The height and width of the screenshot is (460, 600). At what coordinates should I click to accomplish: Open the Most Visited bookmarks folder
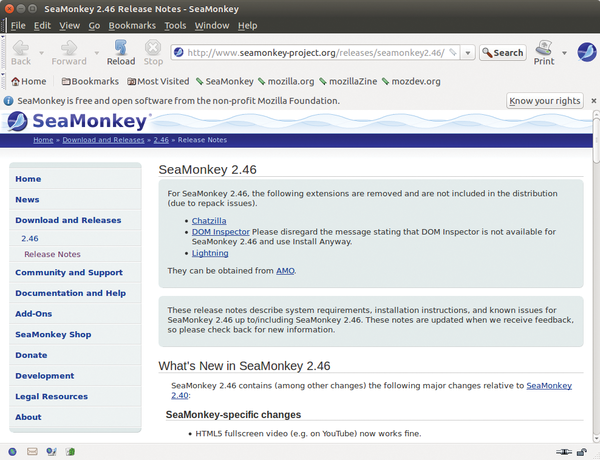[x=158, y=82]
